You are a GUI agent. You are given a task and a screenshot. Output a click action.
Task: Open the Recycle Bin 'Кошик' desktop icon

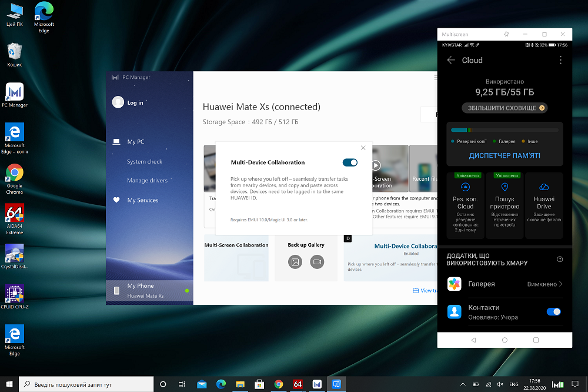tap(15, 55)
